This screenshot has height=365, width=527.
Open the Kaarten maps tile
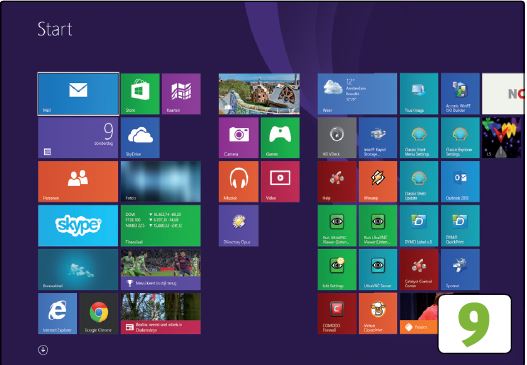(181, 94)
